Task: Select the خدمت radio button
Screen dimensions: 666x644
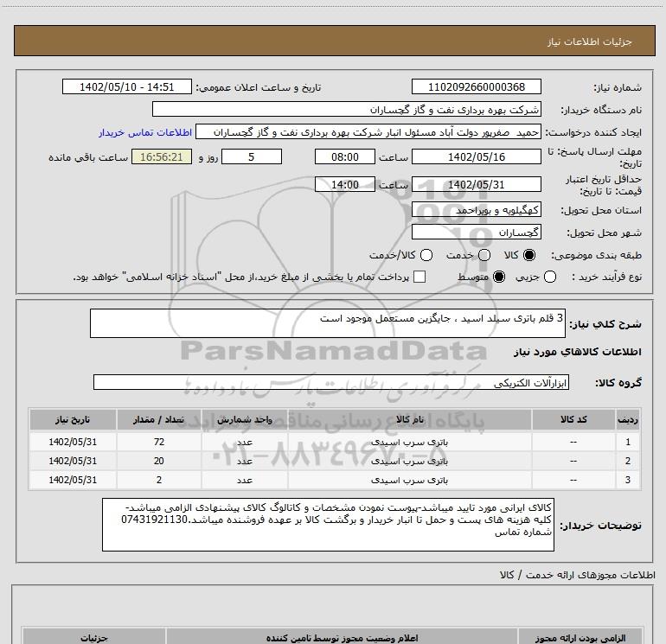Action: (484, 255)
